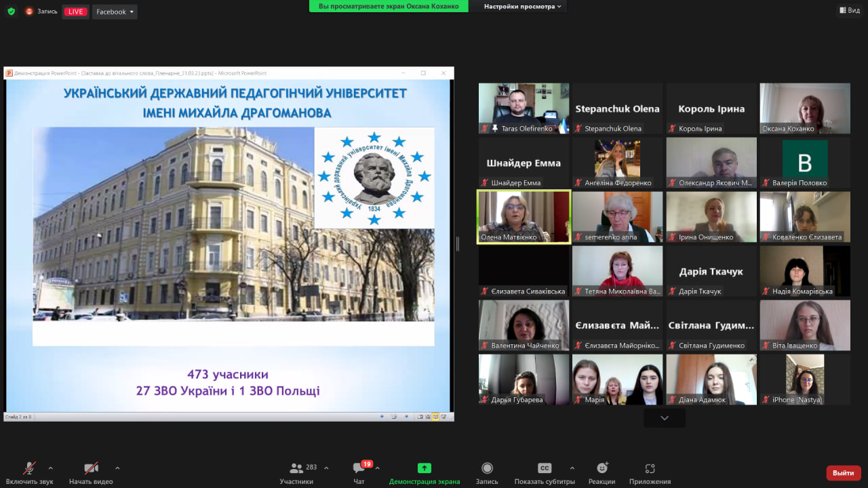This screenshot has width=868, height=488.
Task: Click the divider handle between shared screen and gallery
Action: [x=458, y=244]
